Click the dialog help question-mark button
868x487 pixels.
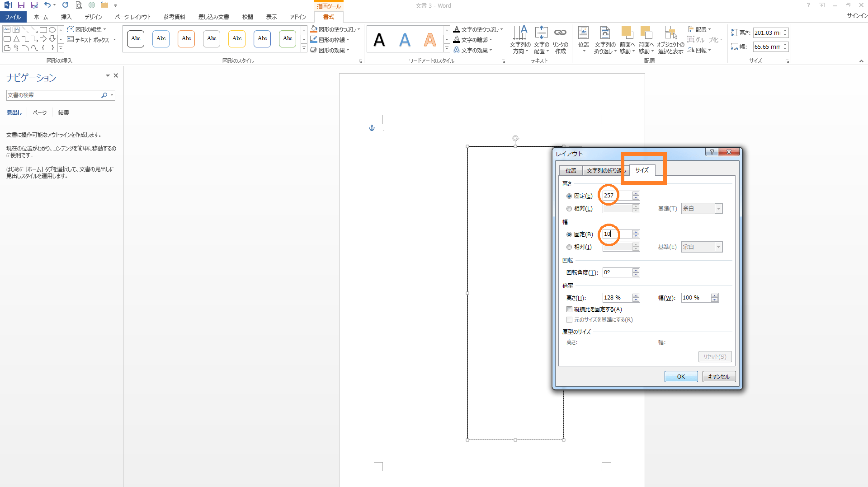click(x=712, y=152)
